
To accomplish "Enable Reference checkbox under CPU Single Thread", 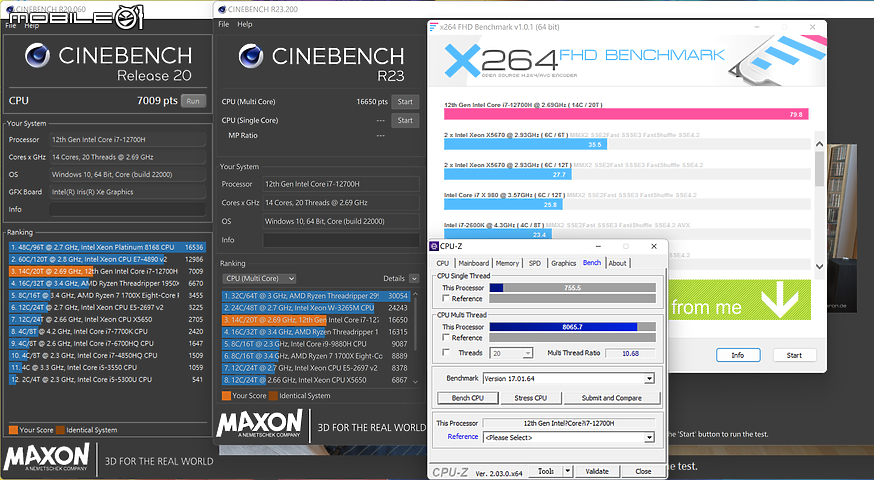I will coord(446,299).
